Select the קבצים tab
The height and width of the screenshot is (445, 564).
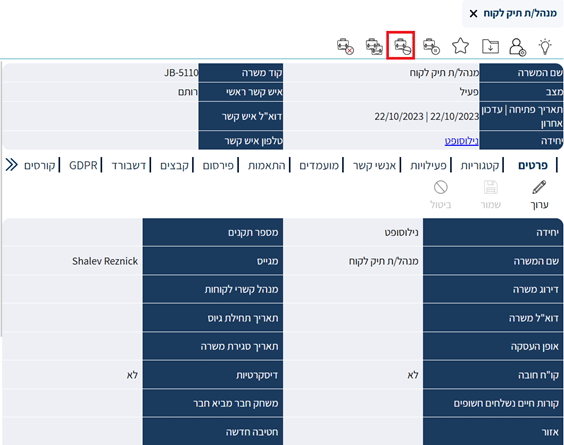pyautogui.click(x=174, y=165)
